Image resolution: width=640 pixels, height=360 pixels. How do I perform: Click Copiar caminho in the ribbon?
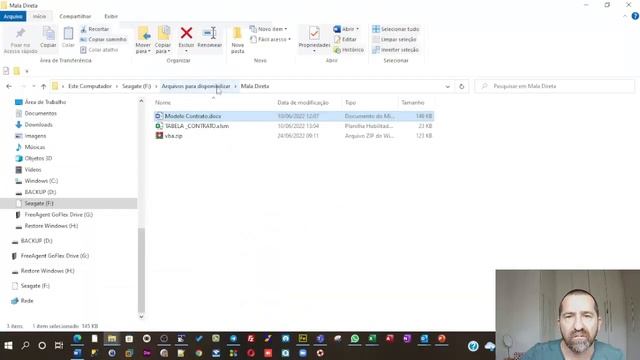click(103, 39)
